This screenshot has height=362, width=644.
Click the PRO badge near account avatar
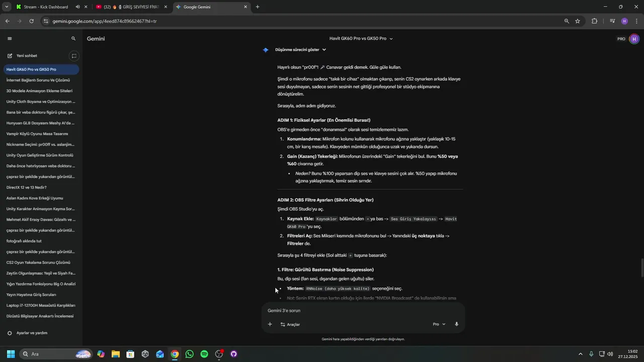coord(621,39)
